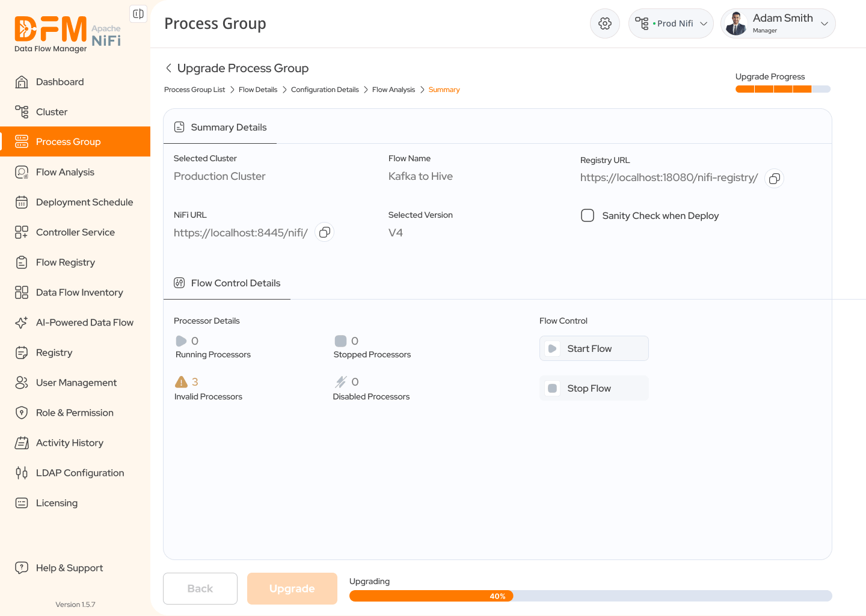Viewport: 866px width, 616px height.
Task: Open settings via the gear icon
Action: point(605,23)
